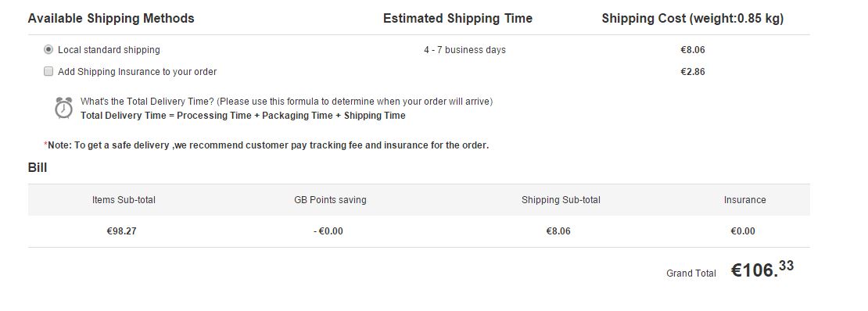Select Local standard shipping radio button
Image resolution: width=868 pixels, height=311 pixels.
(48, 50)
